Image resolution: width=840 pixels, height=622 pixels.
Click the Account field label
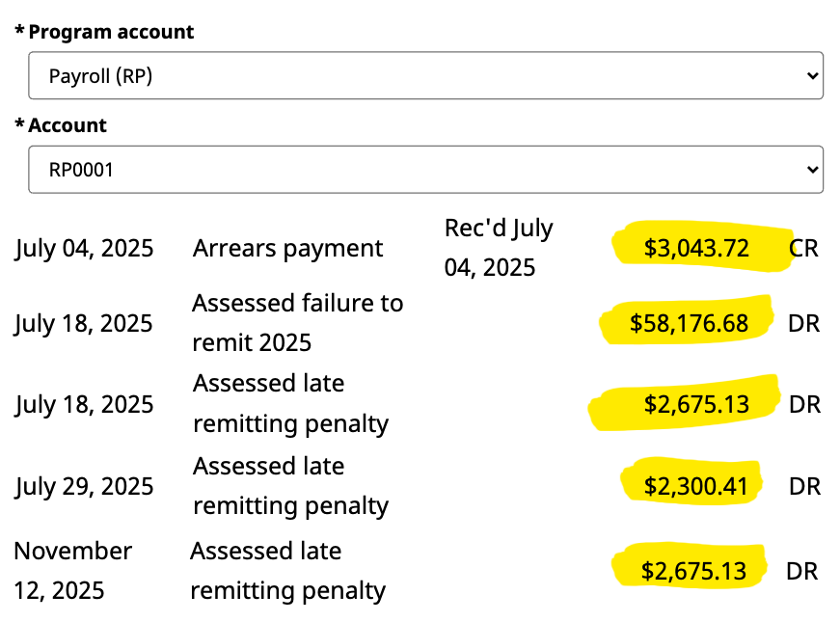click(68, 125)
